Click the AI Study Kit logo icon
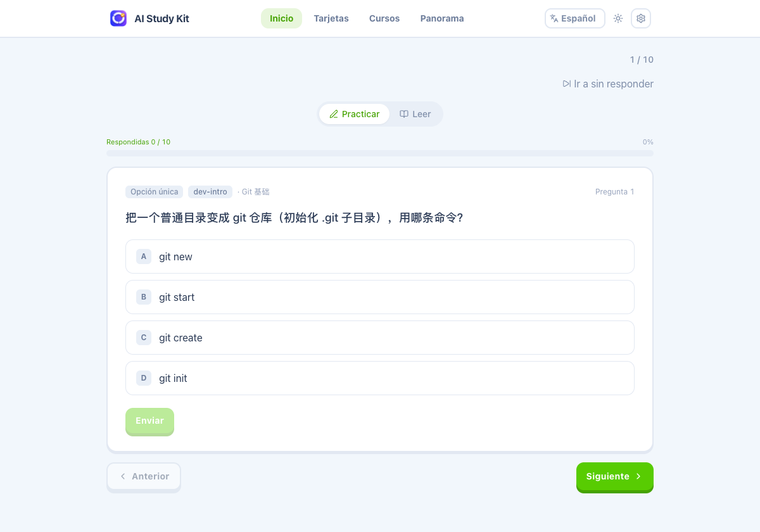The image size is (760, 532). click(x=118, y=18)
